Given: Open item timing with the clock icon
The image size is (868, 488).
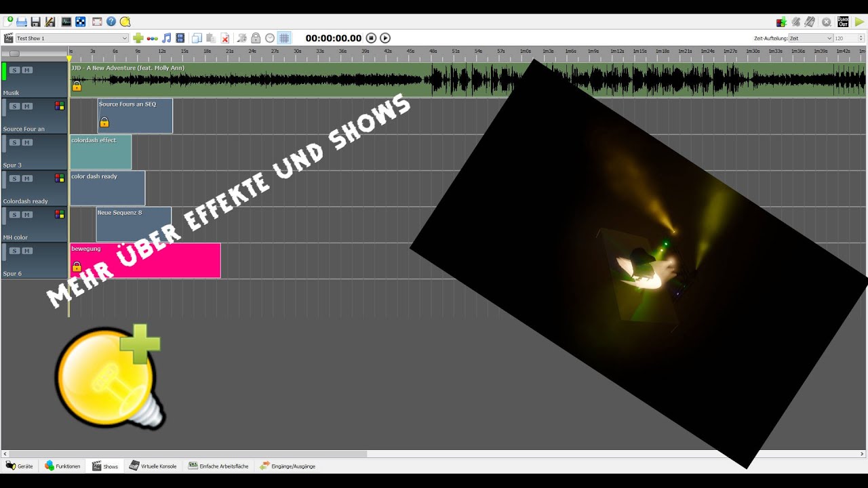Looking at the screenshot, I should 270,38.
